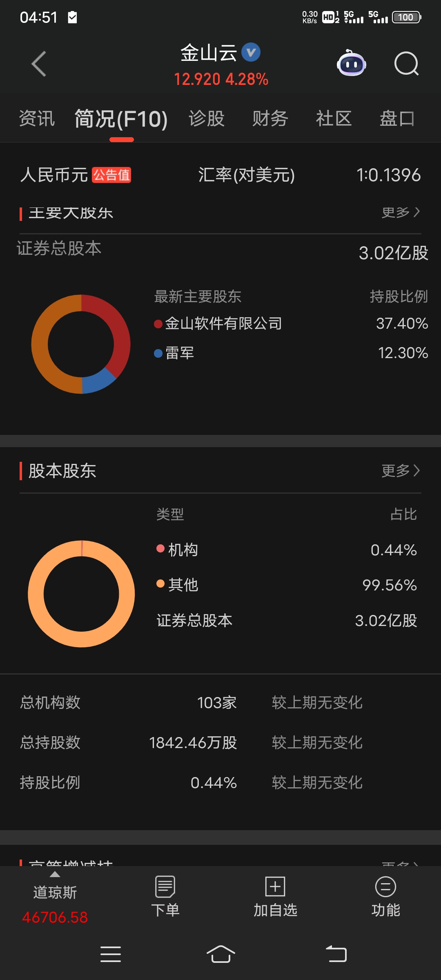Tap the 加自选 add-to-watchlist icon
Viewport: 441px width, 980px height.
click(275, 887)
